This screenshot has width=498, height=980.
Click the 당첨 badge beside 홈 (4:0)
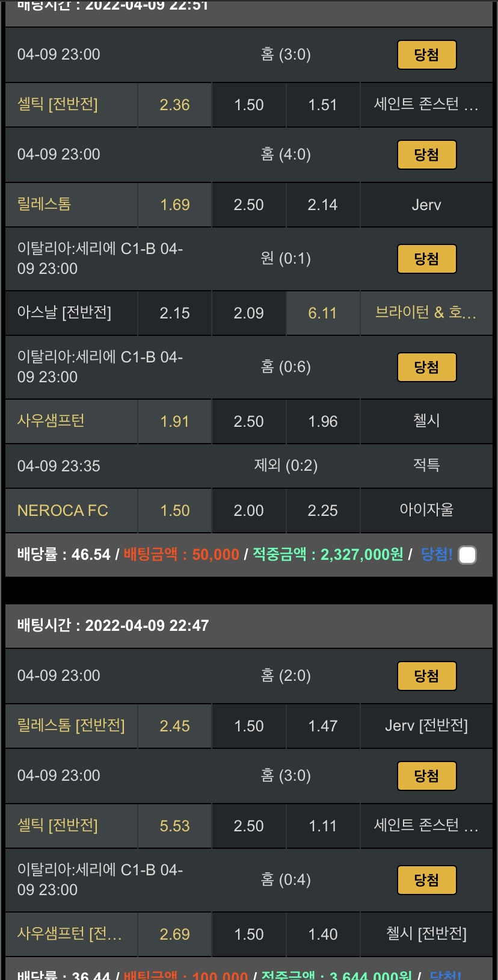click(426, 155)
